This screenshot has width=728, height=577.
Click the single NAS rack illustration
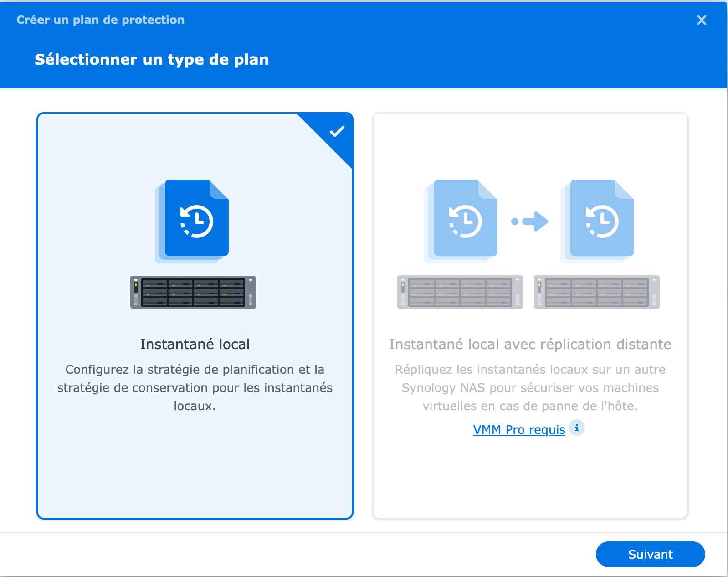(x=193, y=292)
